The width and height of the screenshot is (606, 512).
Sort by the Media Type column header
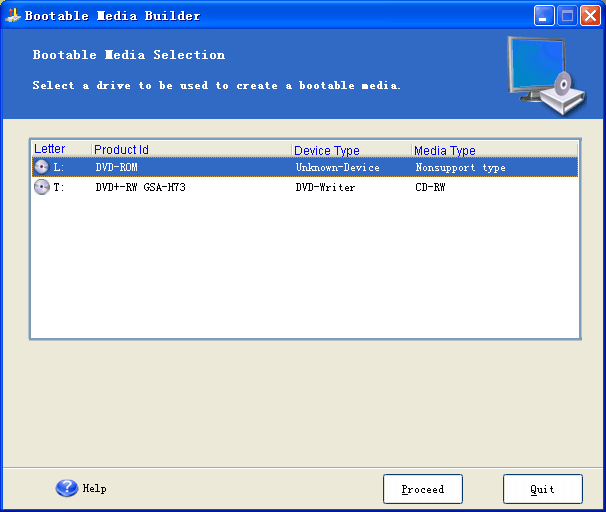tap(495, 150)
